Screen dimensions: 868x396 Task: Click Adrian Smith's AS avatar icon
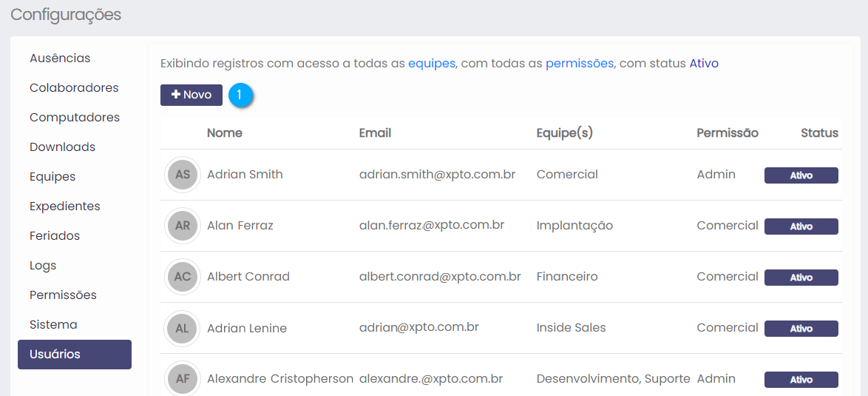coord(182,175)
